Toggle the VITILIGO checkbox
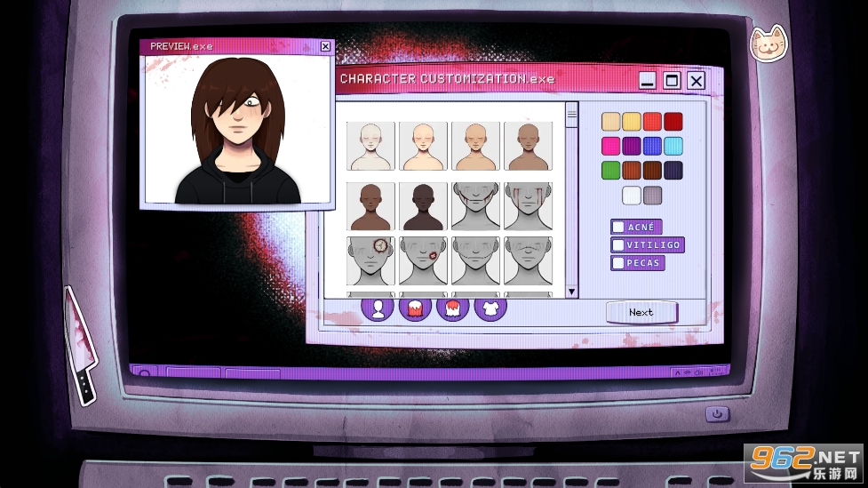The height and width of the screenshot is (488, 868). pos(618,245)
